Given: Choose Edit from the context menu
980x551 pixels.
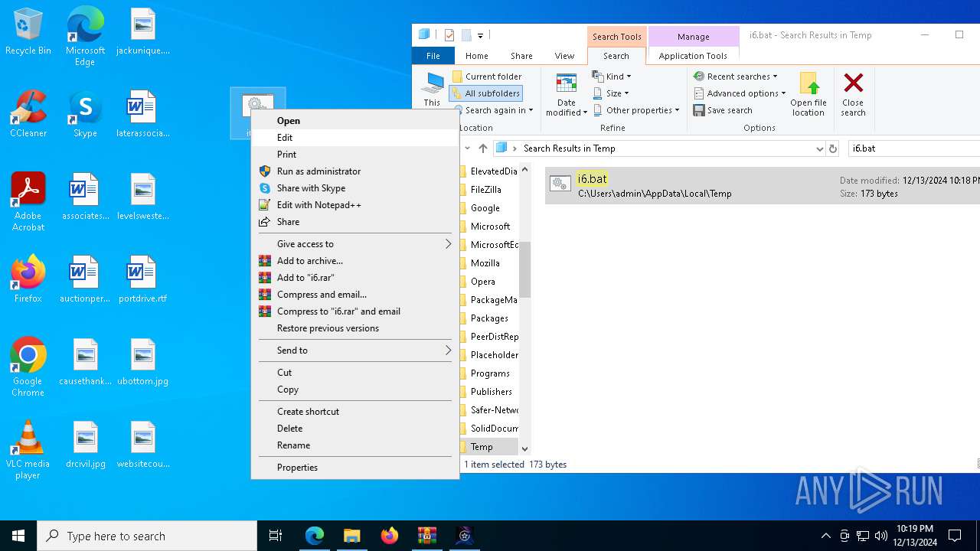Looking at the screenshot, I should [x=355, y=138].
